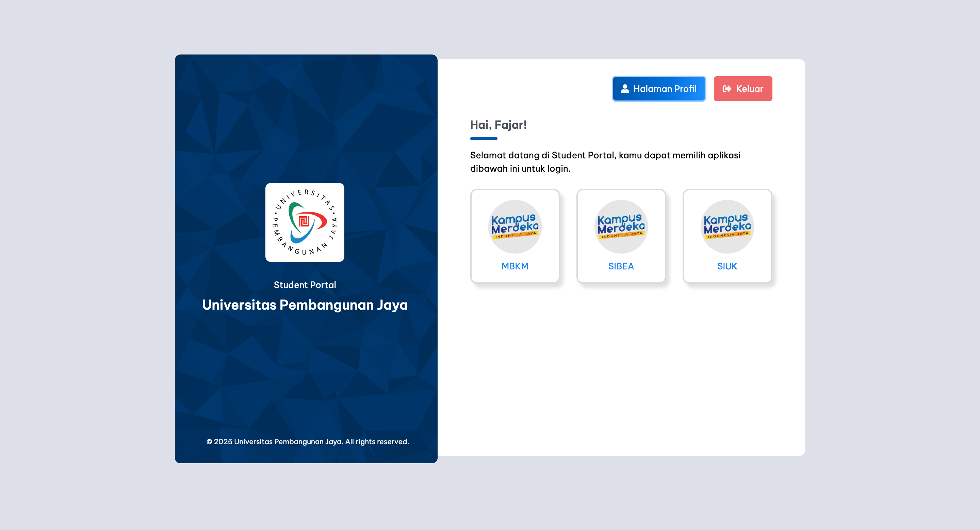Select the Kampus Merdeka logo on MBKM card
The width and height of the screenshot is (980, 530).
point(515,227)
